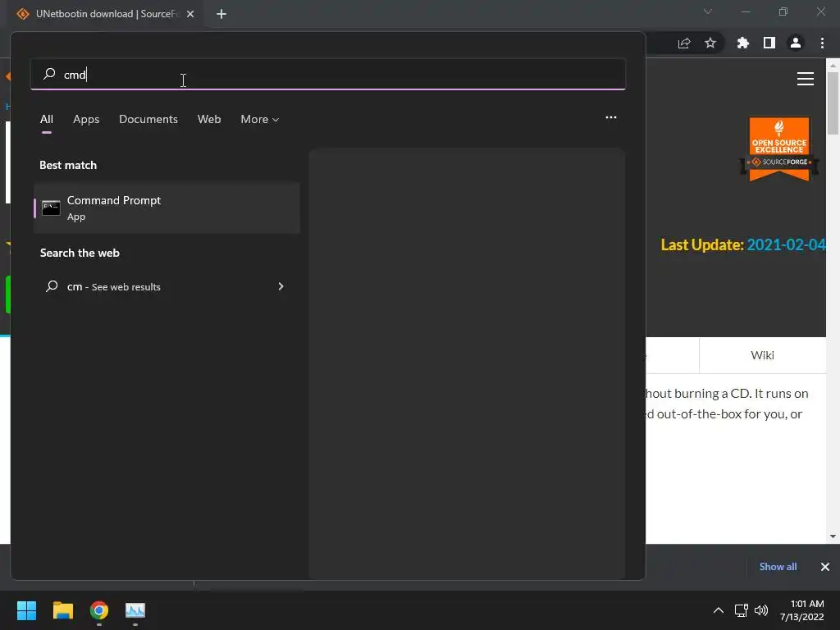Click the Last Update date 2021-02-04
This screenshot has width=840, height=630.
(x=786, y=244)
